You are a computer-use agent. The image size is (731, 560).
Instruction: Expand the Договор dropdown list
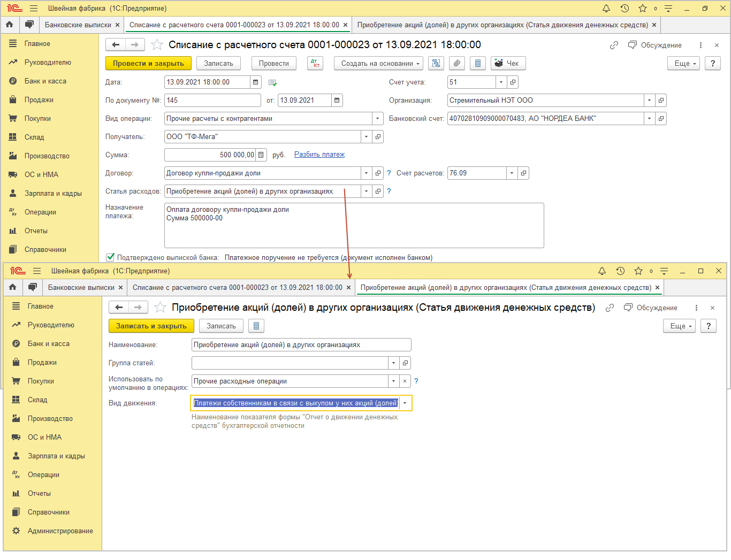click(367, 173)
